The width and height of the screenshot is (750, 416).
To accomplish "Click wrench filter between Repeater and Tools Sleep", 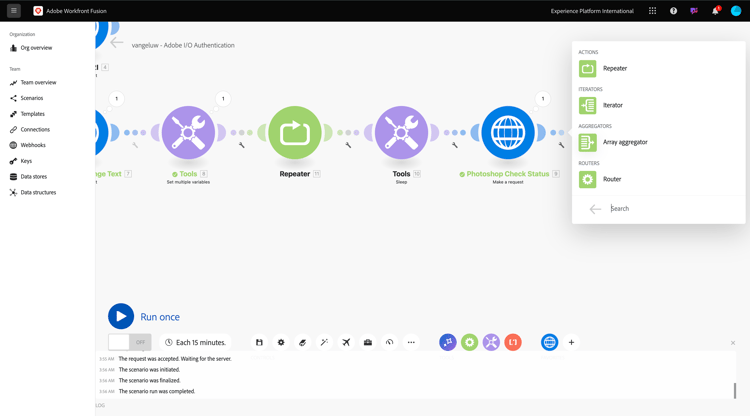I will point(348,145).
